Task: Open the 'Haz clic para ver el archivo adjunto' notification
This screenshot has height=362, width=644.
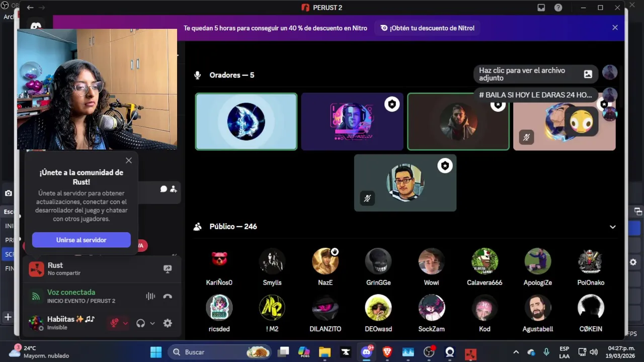Action: tap(536, 74)
